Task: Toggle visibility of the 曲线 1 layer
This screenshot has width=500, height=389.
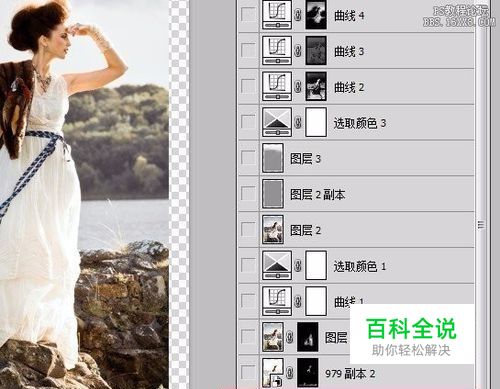Action: pos(248,301)
